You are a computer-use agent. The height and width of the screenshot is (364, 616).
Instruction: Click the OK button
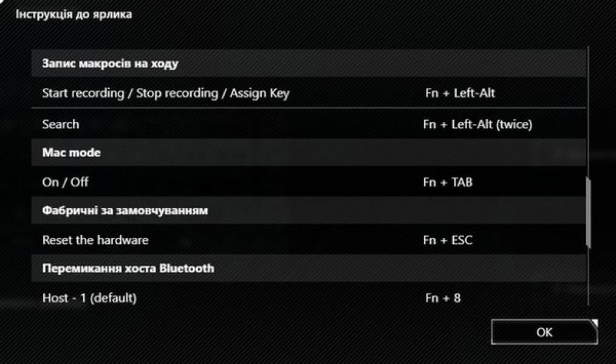pos(544,332)
